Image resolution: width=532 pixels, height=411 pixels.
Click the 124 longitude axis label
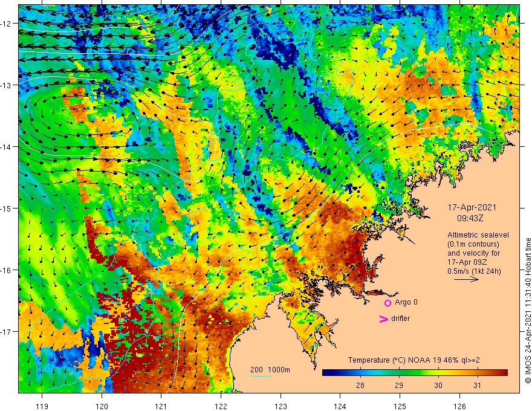(x=340, y=406)
